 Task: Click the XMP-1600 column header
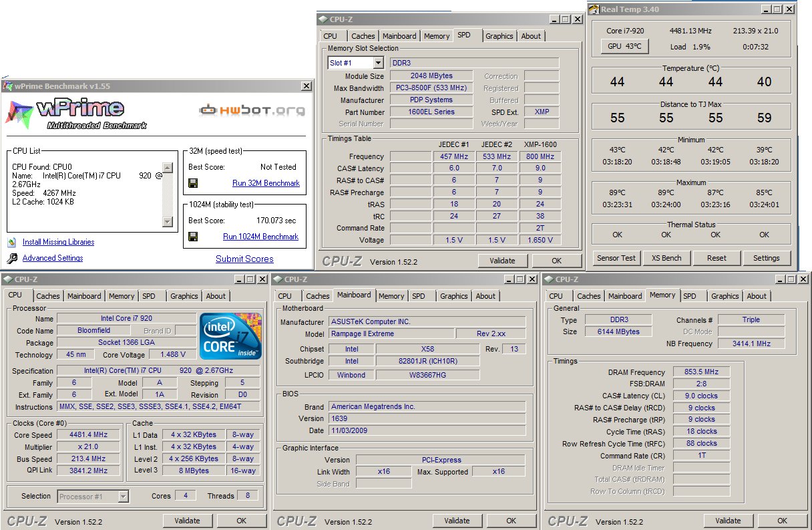(x=540, y=144)
